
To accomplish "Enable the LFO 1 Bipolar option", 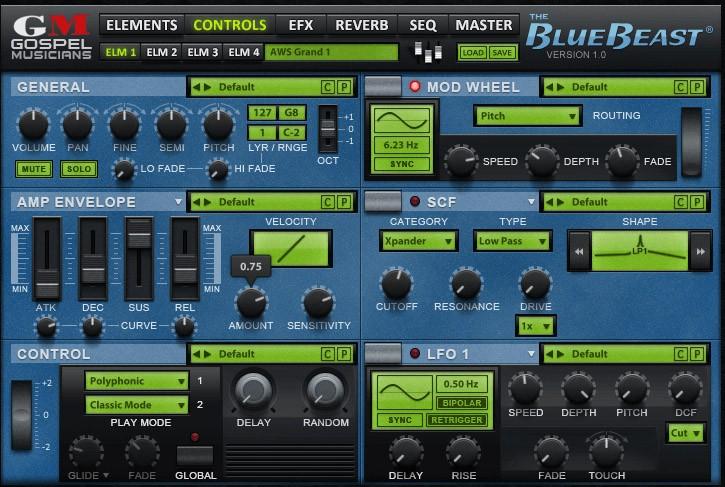I will [461, 403].
